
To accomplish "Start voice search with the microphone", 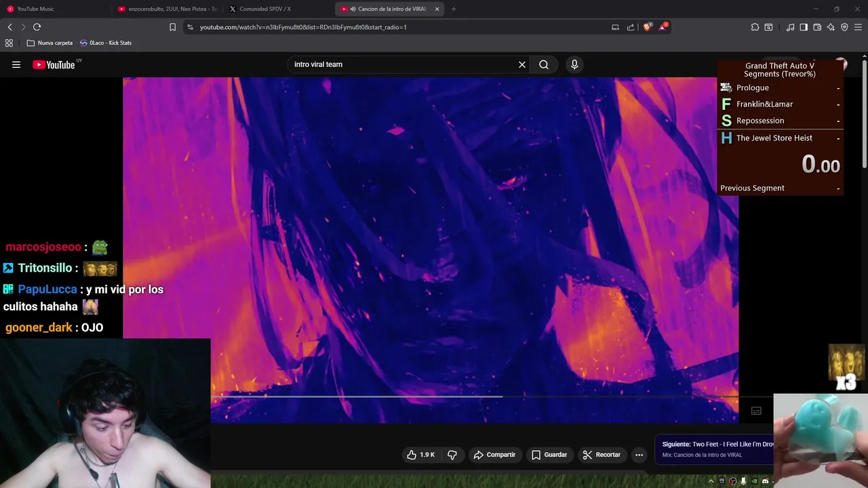I will pyautogui.click(x=574, y=64).
